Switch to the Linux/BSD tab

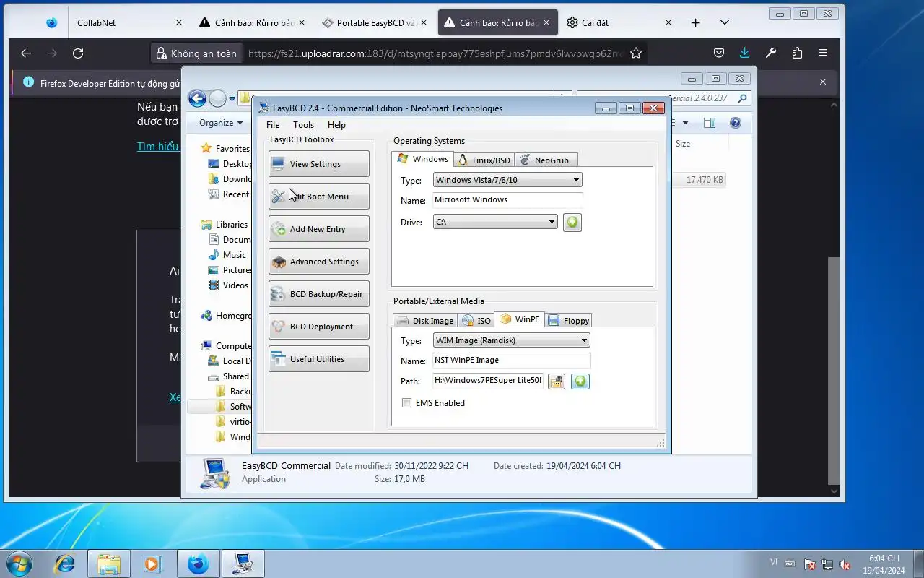[484, 160]
